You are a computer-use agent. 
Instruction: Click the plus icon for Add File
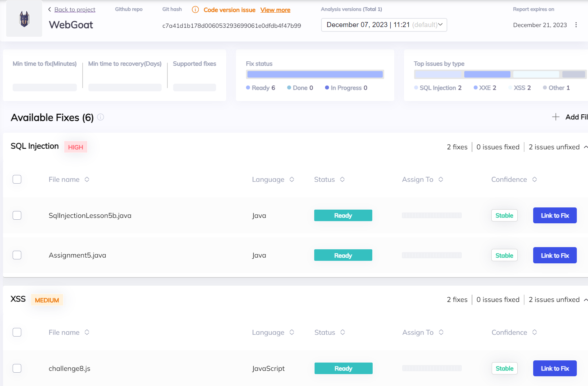point(556,117)
